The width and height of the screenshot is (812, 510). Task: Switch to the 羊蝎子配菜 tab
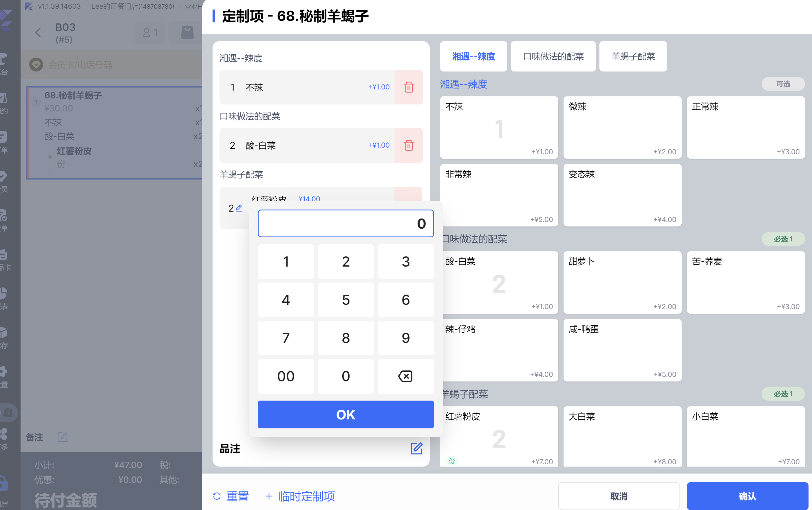[633, 56]
